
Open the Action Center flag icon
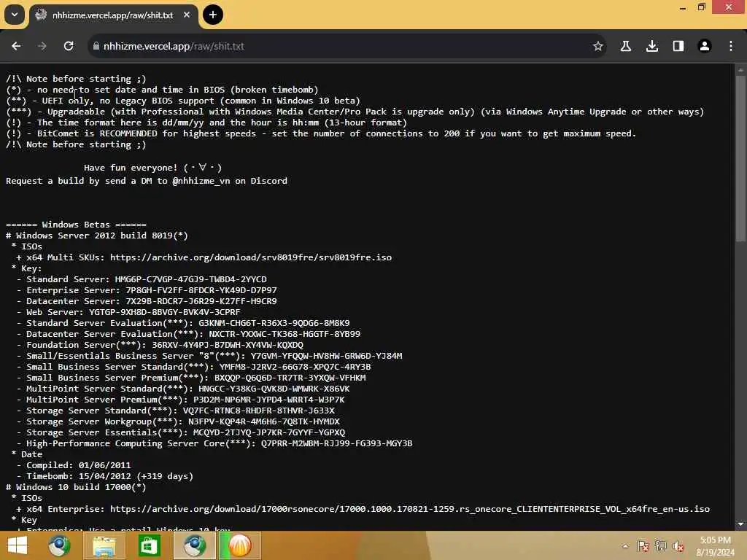643,546
